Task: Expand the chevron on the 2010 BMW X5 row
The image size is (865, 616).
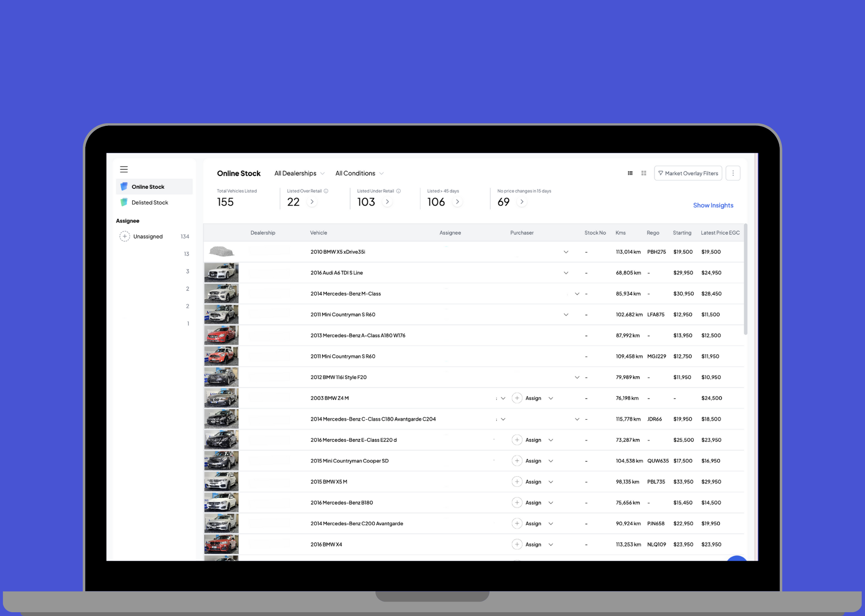Action: (x=566, y=252)
